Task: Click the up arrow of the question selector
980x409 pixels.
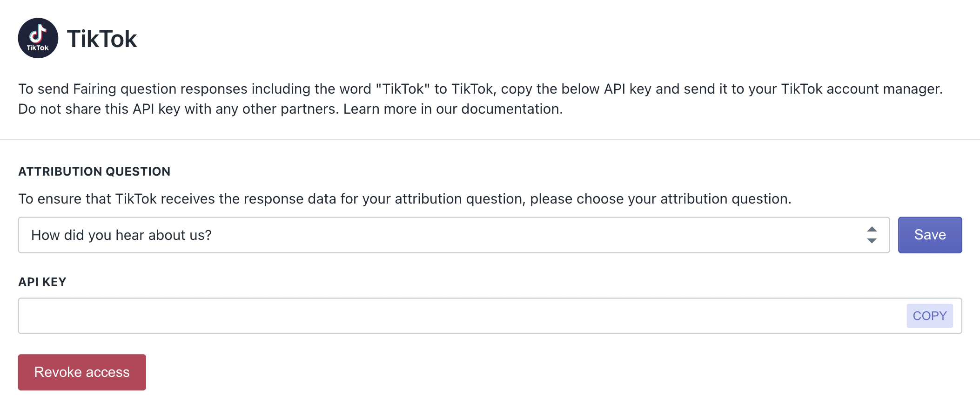Action: point(872,229)
